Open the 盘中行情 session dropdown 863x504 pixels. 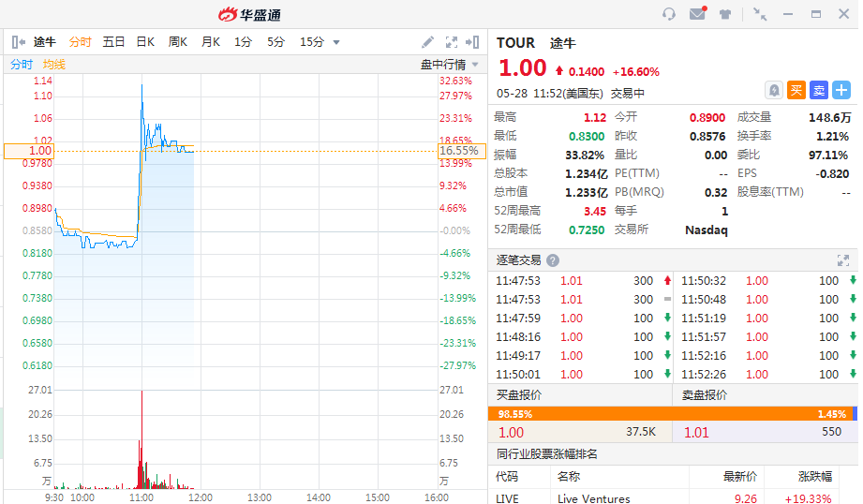(450, 65)
